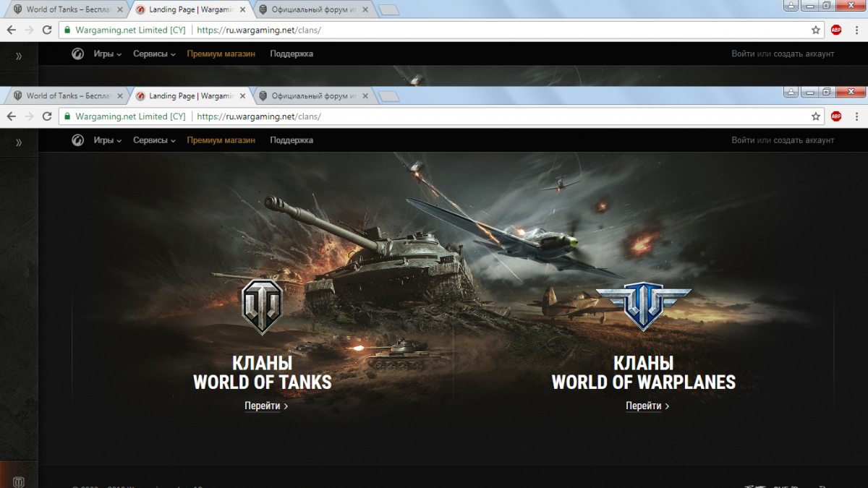Focus the address bar URL in the background window
868x488 pixels.
[259, 30]
